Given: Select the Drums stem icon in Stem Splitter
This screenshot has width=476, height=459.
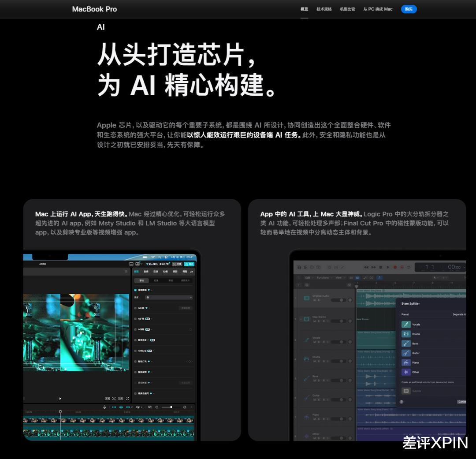Looking at the screenshot, I should click(x=406, y=334).
